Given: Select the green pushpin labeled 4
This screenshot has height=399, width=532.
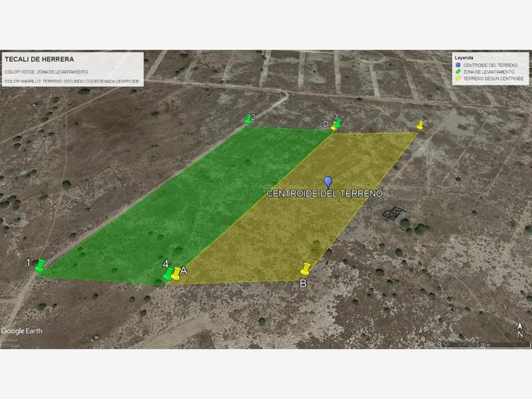Looking at the screenshot, I should [168, 274].
